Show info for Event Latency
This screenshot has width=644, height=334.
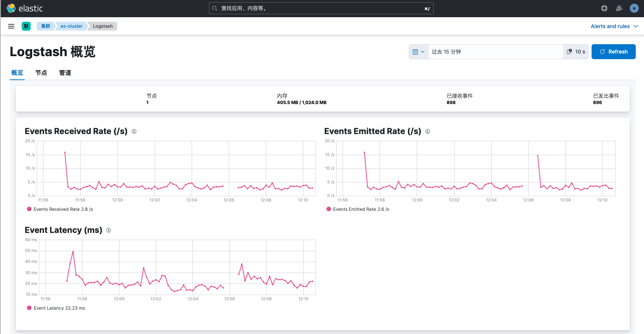click(x=109, y=230)
